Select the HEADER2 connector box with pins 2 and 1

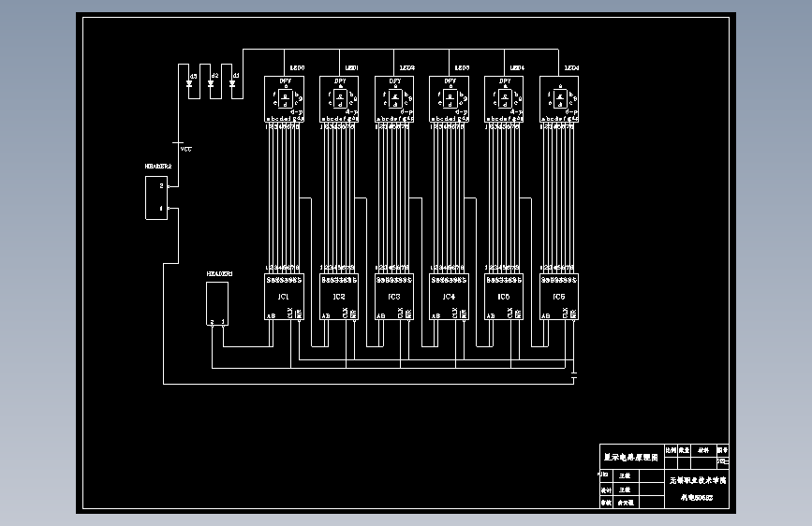156,197
